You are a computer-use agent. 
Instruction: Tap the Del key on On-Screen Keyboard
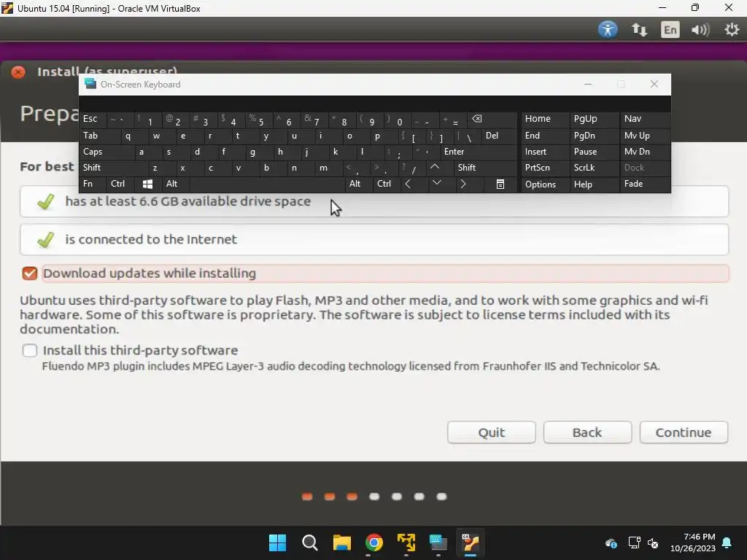click(x=499, y=136)
